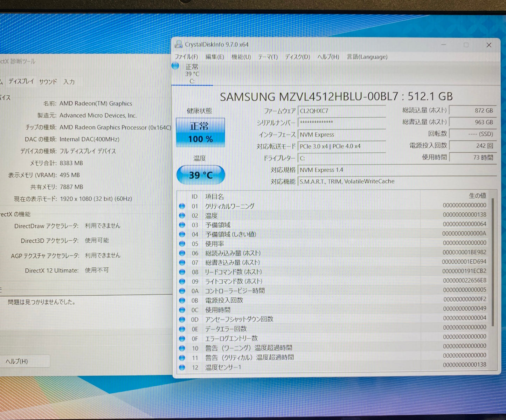Screen dimensions: 506x420
Task: Open the 機能(U) menu
Action: pos(241,57)
